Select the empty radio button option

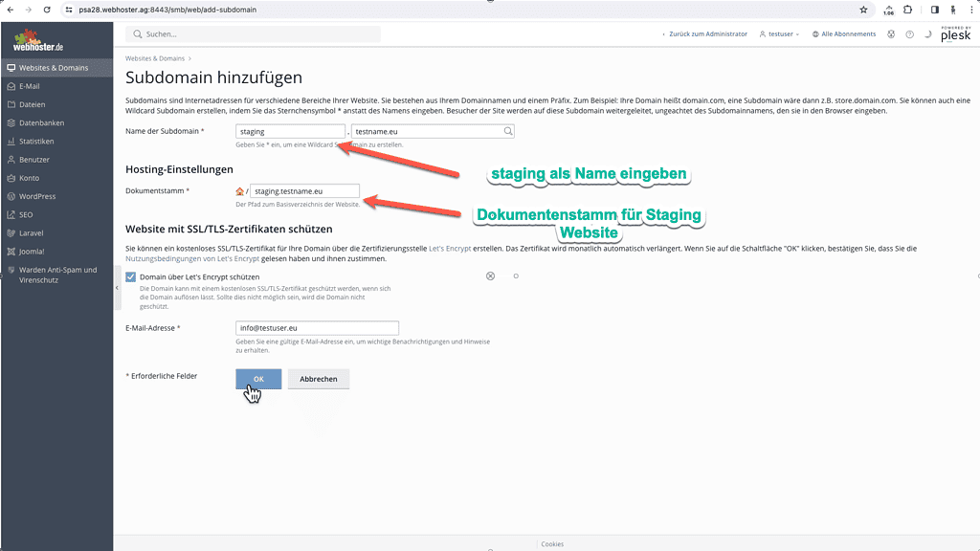[x=518, y=275]
